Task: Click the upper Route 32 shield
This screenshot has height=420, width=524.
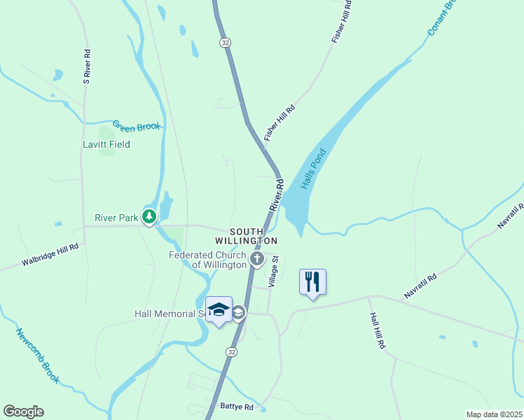Action: click(x=226, y=43)
